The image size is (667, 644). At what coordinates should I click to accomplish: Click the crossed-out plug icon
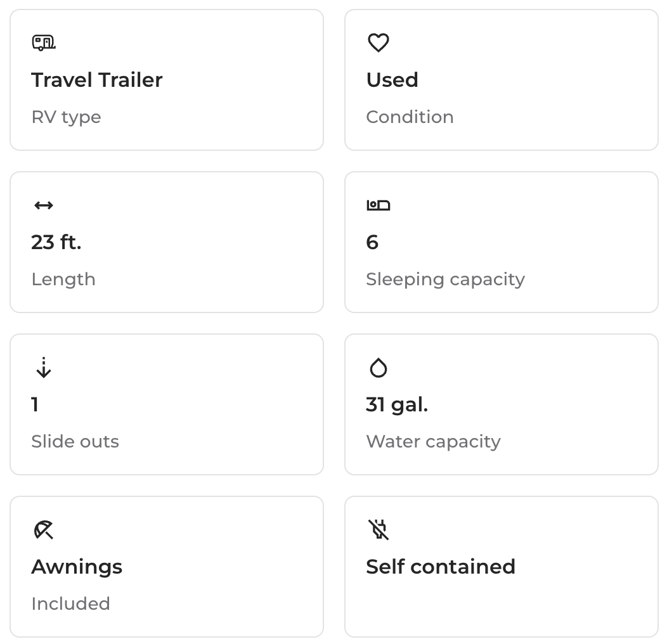tap(379, 530)
